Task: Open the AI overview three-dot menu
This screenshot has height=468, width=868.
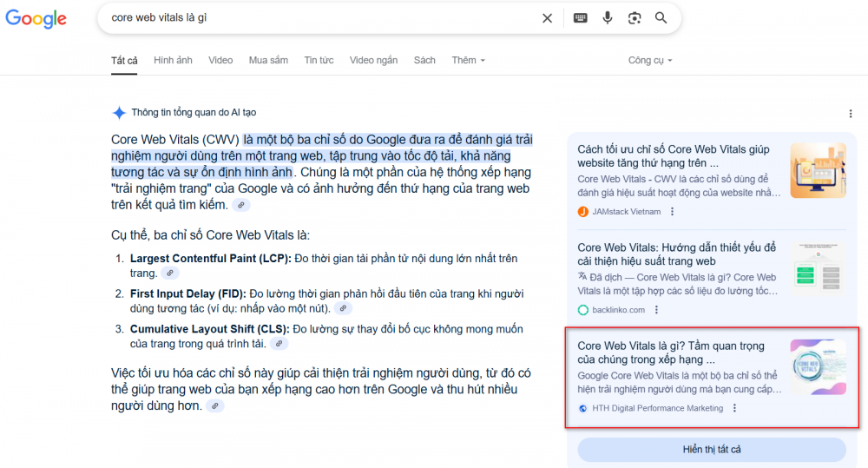Action: [851, 114]
